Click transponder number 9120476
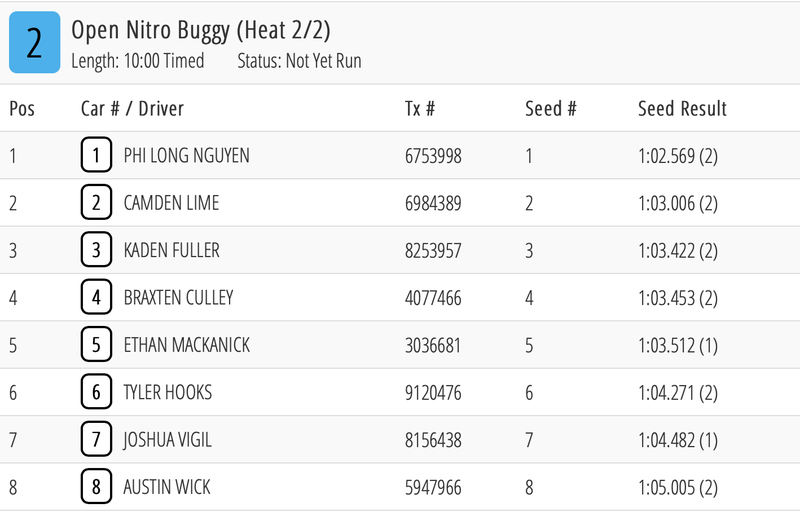Screen dimensions: 800x512 pos(433,392)
